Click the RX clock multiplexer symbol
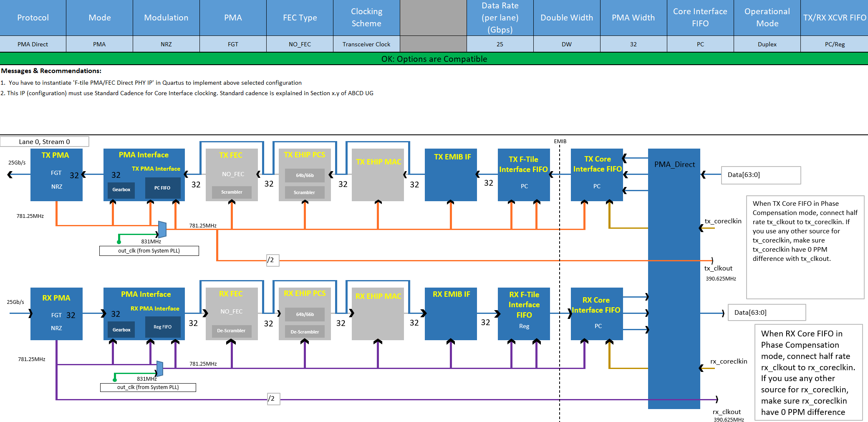This screenshot has width=868, height=422. (x=159, y=369)
